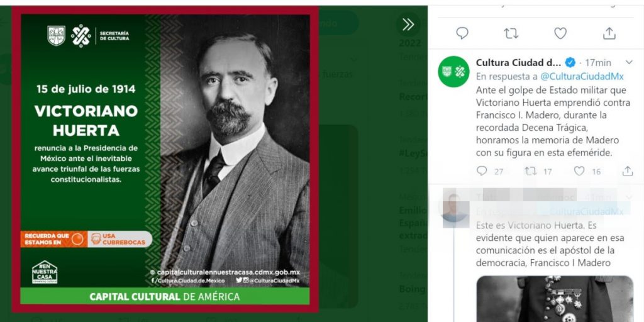Open the second reply's user avatar

(x=453, y=211)
